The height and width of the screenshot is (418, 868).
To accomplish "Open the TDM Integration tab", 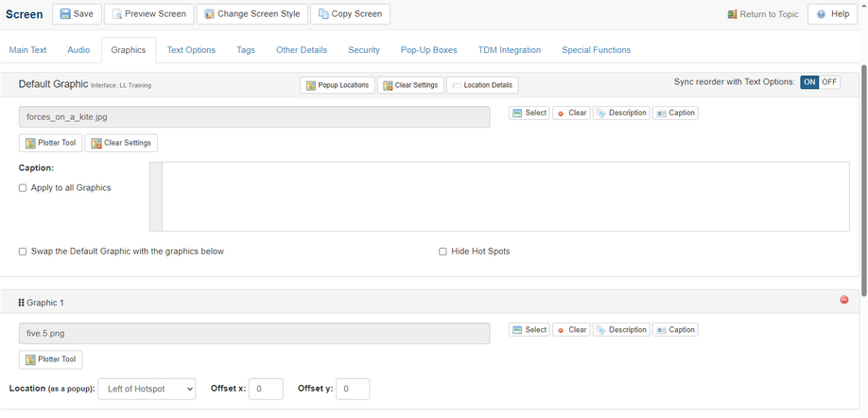I will point(509,50).
